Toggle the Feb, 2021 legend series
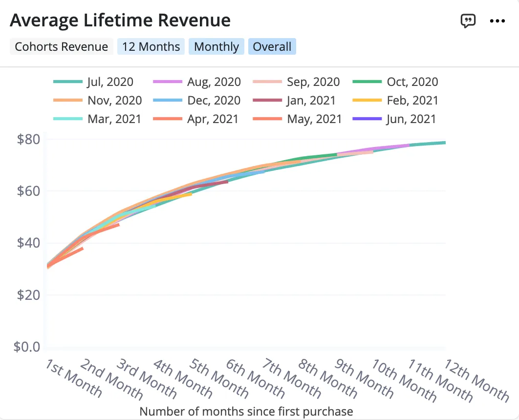The width and height of the screenshot is (519, 420). tap(395, 100)
